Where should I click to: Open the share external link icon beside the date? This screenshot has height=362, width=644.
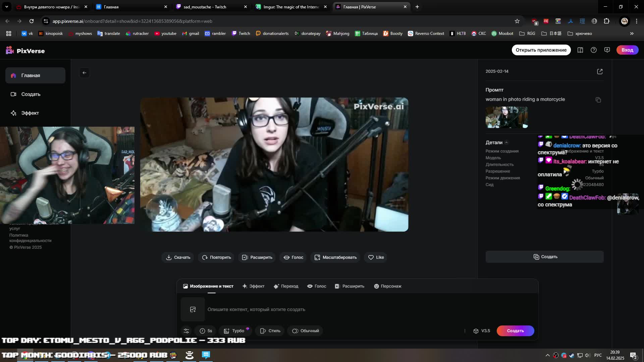(x=600, y=71)
